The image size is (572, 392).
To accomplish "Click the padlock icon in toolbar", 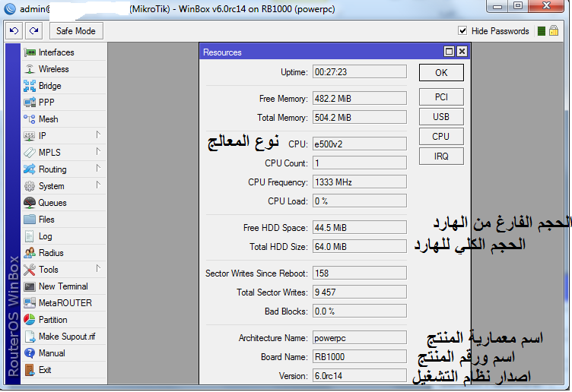I will (554, 30).
